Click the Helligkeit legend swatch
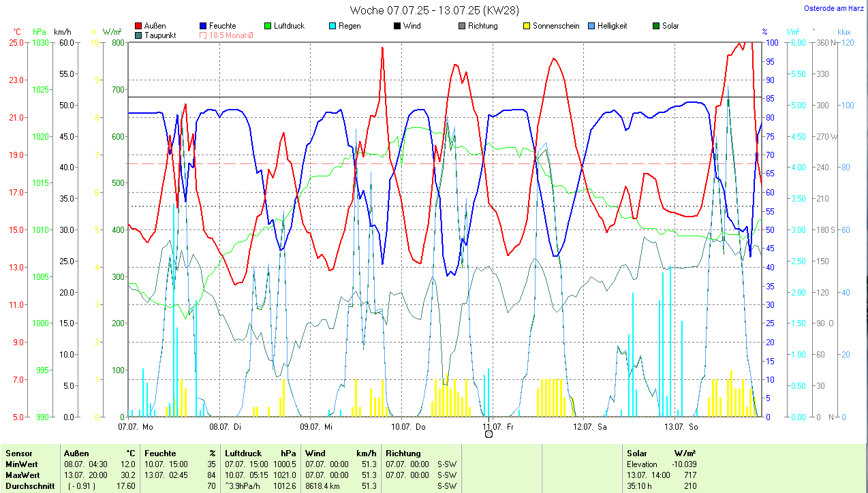 pyautogui.click(x=591, y=26)
